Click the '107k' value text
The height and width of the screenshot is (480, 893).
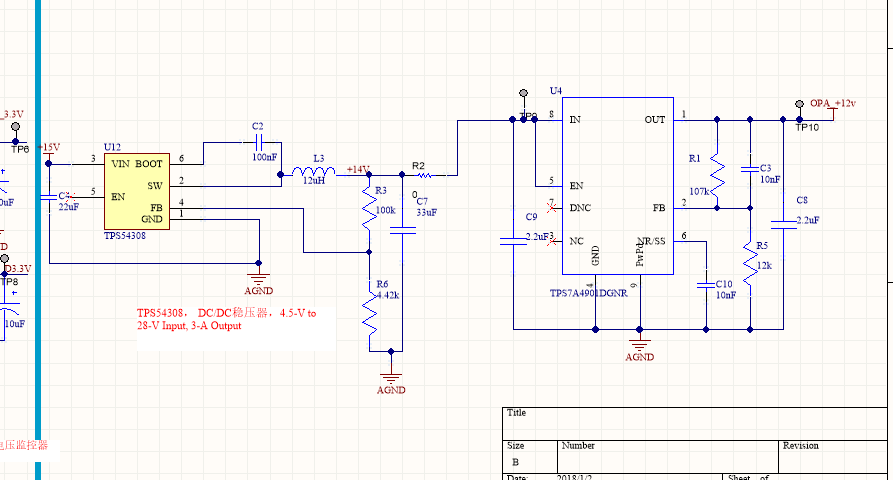[699, 191]
